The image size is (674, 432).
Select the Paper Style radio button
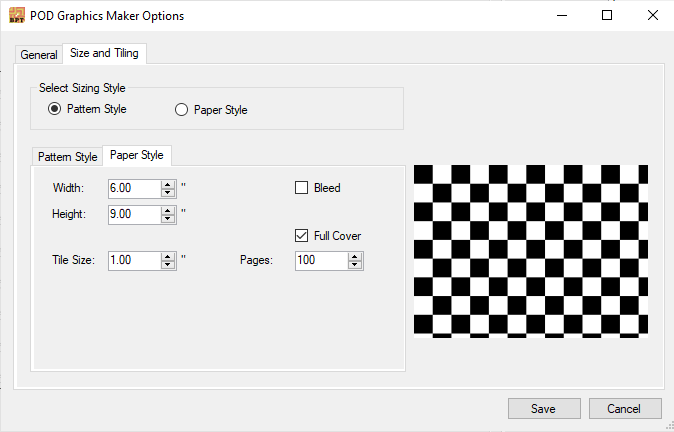(x=181, y=110)
